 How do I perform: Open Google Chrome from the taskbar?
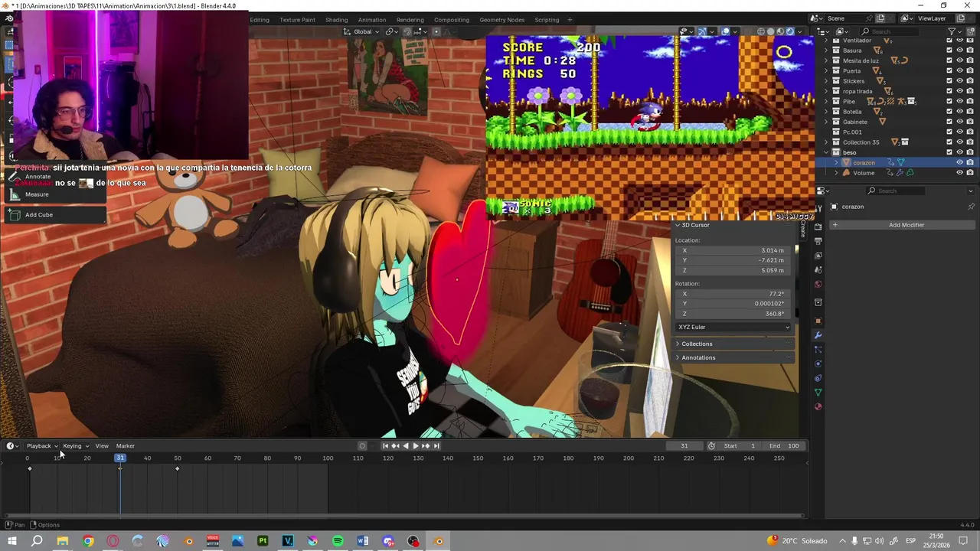click(87, 541)
